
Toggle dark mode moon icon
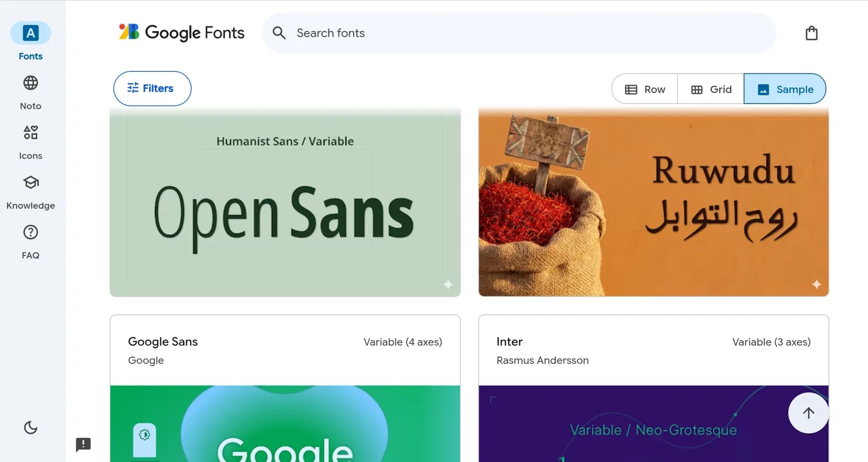tap(30, 428)
